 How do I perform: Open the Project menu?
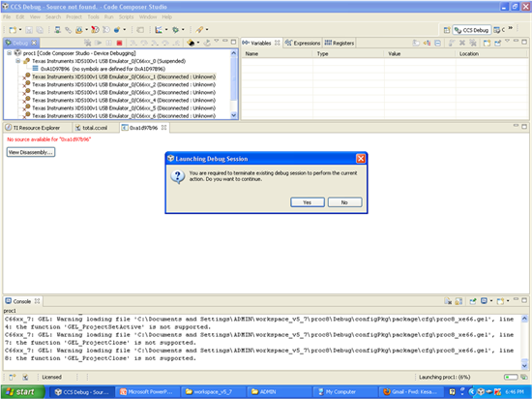(x=74, y=17)
